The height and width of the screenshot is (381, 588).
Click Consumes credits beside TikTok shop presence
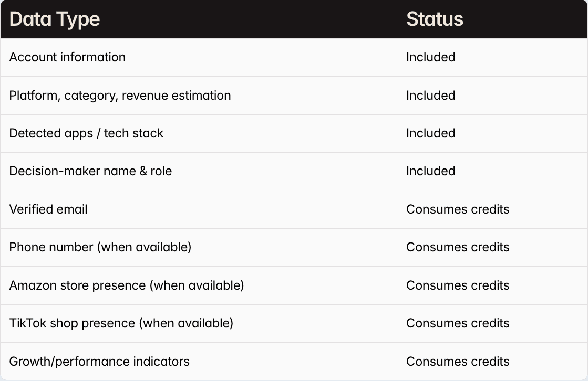point(458,323)
